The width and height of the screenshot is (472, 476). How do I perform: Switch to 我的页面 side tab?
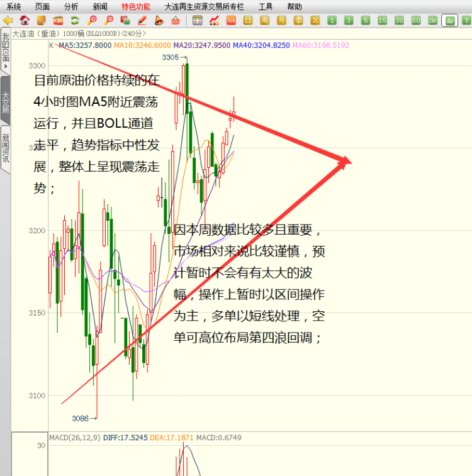(6, 50)
